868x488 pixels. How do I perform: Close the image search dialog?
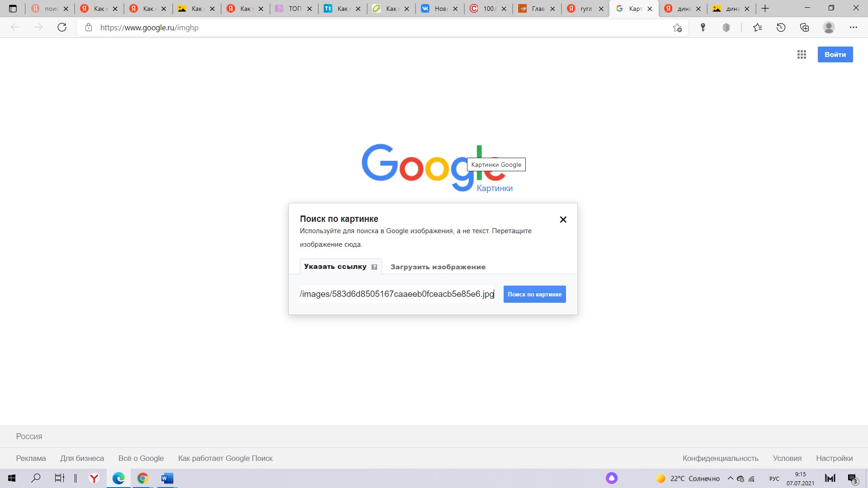(563, 219)
